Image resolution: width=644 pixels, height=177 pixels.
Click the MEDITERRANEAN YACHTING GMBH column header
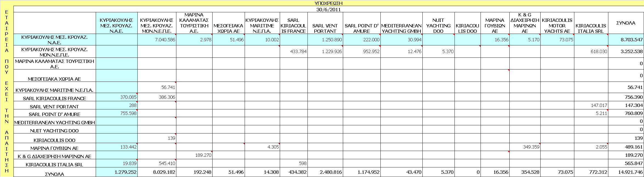(401, 28)
